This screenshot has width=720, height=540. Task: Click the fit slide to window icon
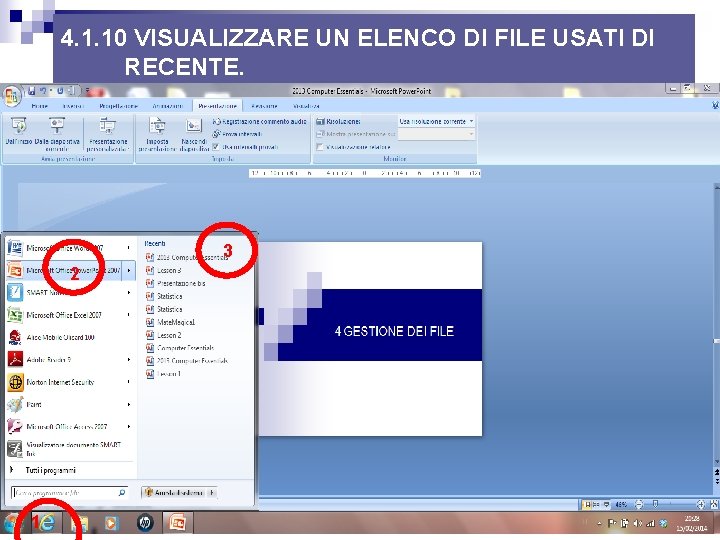[714, 504]
